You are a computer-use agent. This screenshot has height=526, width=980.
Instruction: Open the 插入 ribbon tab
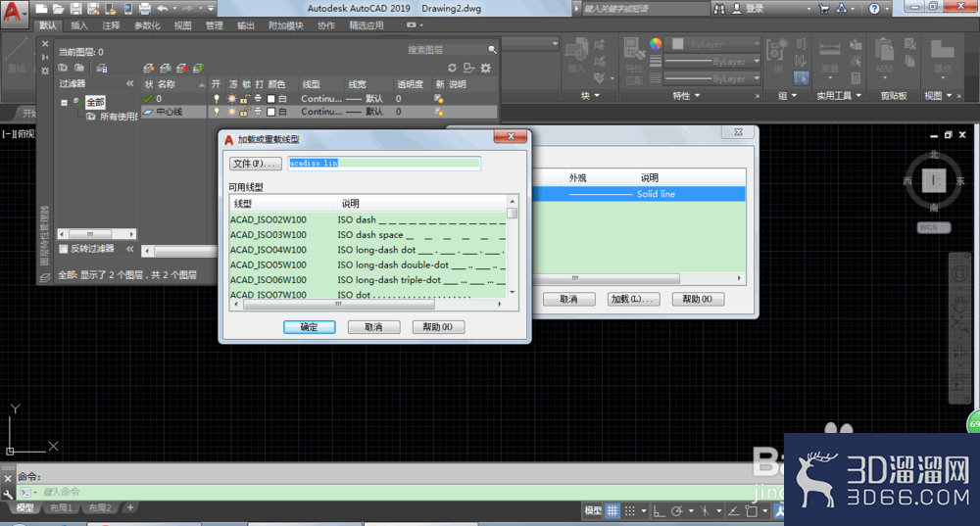tap(79, 25)
